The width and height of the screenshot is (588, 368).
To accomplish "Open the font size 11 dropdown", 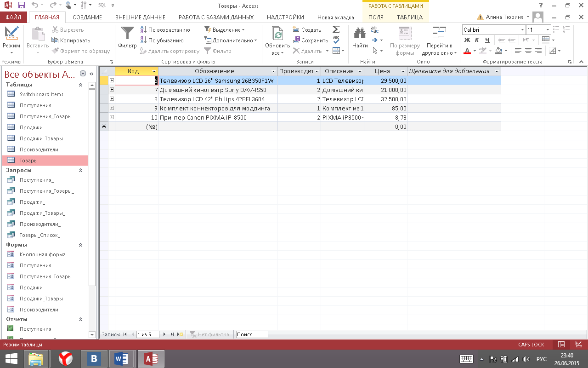I will [548, 30].
